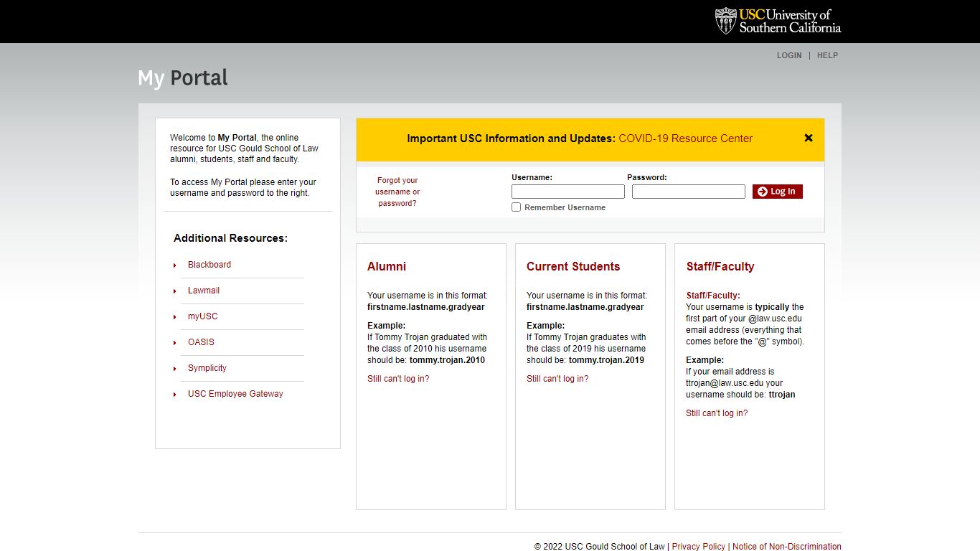Open the OASIS resource link

tap(201, 342)
